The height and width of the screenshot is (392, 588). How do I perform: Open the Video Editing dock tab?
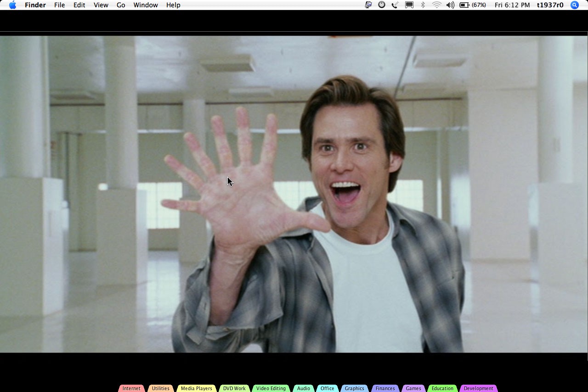point(271,388)
